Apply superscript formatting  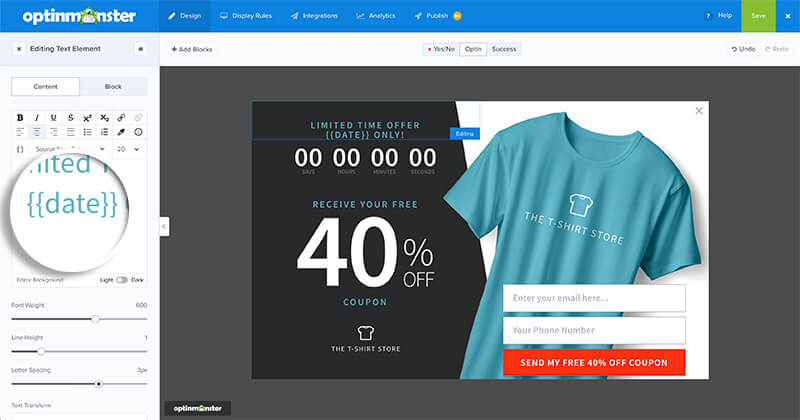click(x=87, y=118)
